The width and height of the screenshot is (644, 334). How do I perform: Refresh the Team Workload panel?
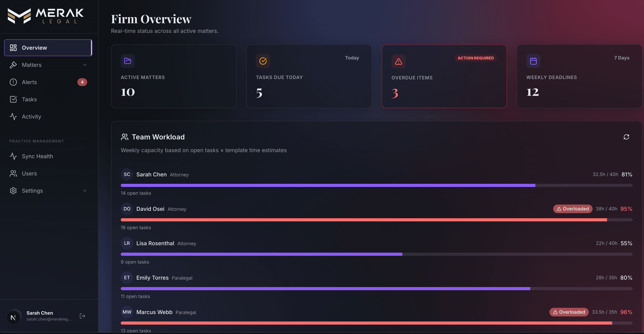(x=626, y=137)
